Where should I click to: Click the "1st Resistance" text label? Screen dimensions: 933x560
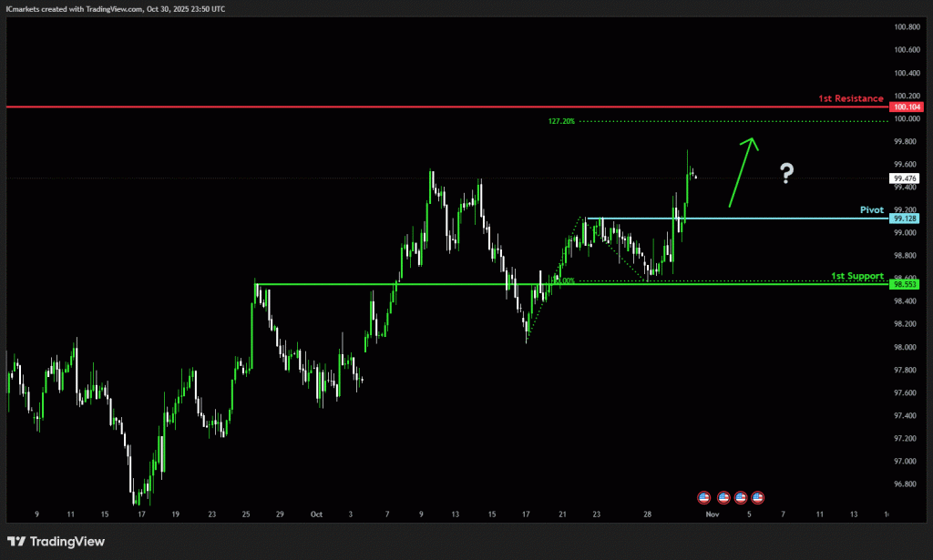[850, 98]
